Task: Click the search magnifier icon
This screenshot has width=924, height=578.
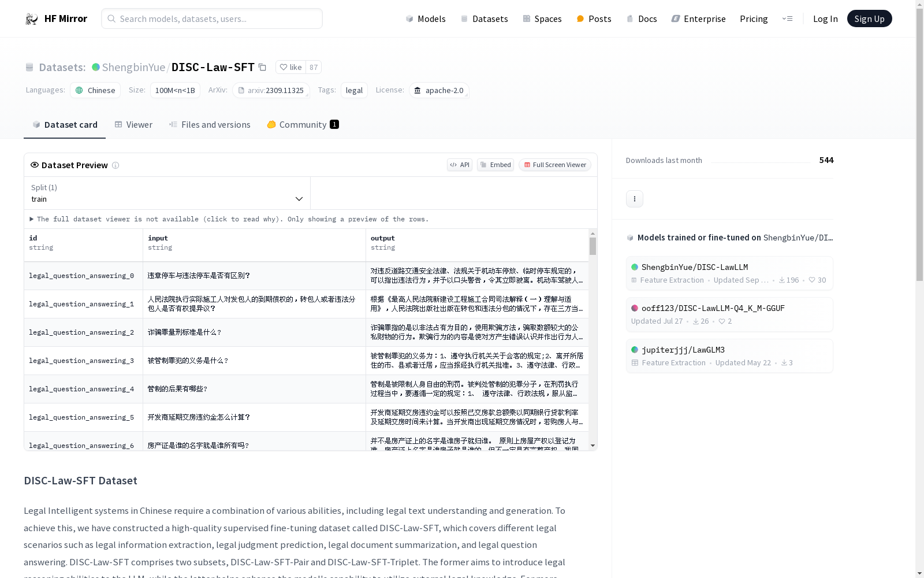Action: [x=111, y=18]
